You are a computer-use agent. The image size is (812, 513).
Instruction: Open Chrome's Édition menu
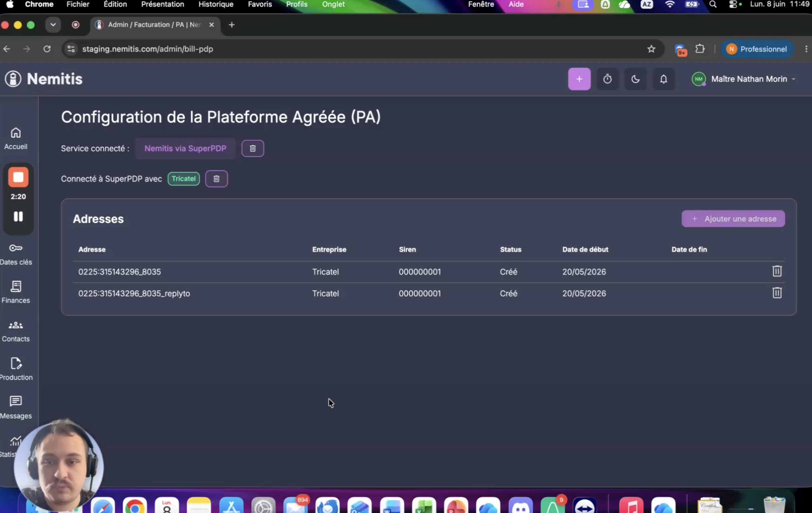115,4
